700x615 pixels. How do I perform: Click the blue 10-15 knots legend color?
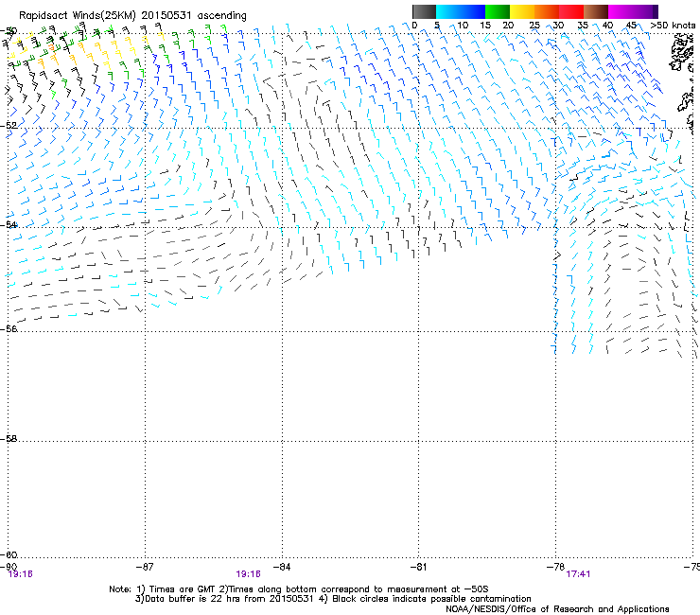tap(473, 11)
